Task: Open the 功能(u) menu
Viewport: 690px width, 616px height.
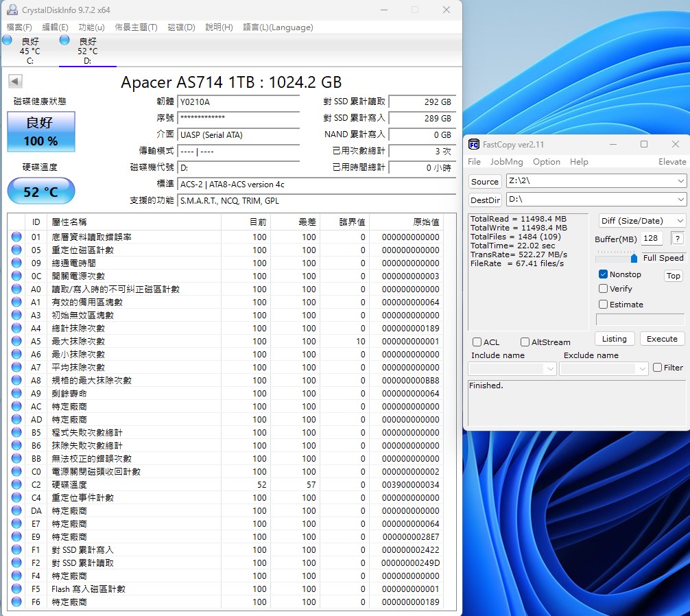Action: point(91,27)
